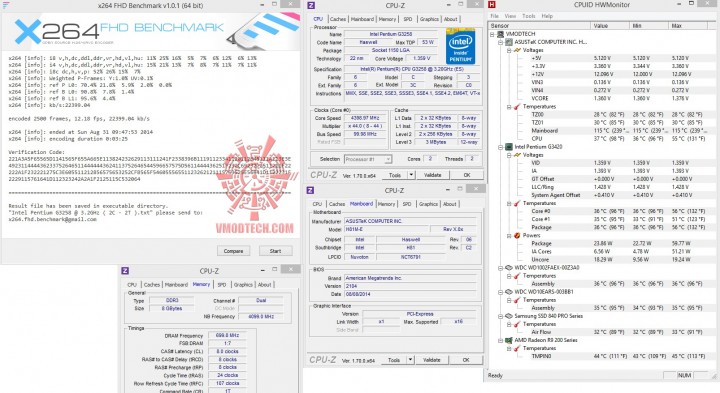Click the WDC WD1002FAEX drive icon
The image size is (720, 393).
[509, 268]
